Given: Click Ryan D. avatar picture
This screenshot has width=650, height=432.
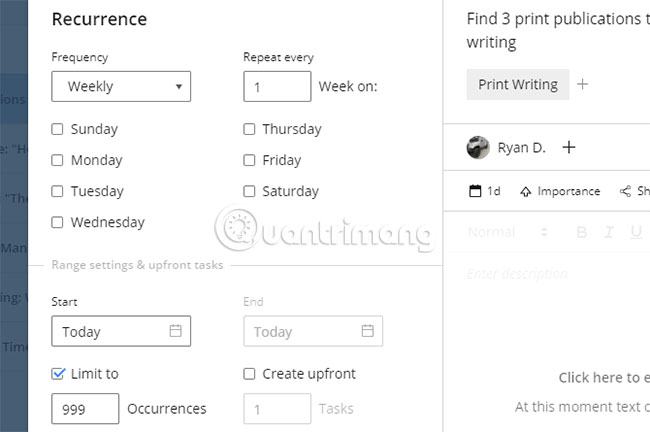Looking at the screenshot, I should [x=478, y=148].
